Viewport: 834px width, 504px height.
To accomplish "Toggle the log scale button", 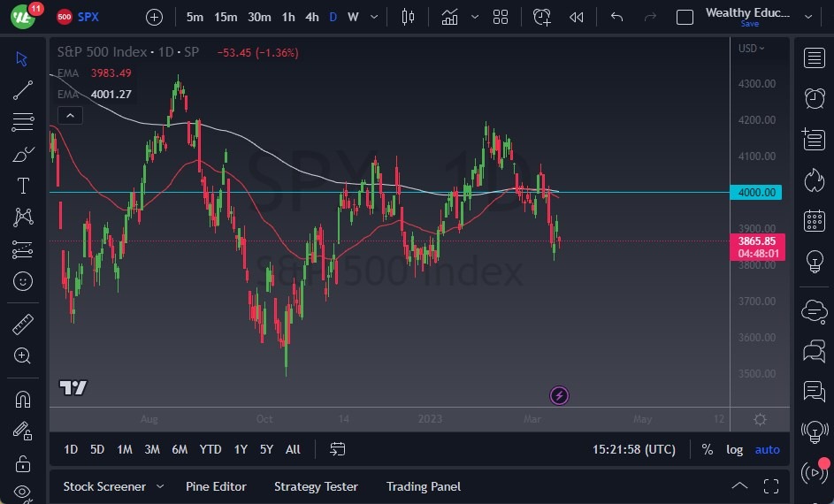I will point(734,449).
